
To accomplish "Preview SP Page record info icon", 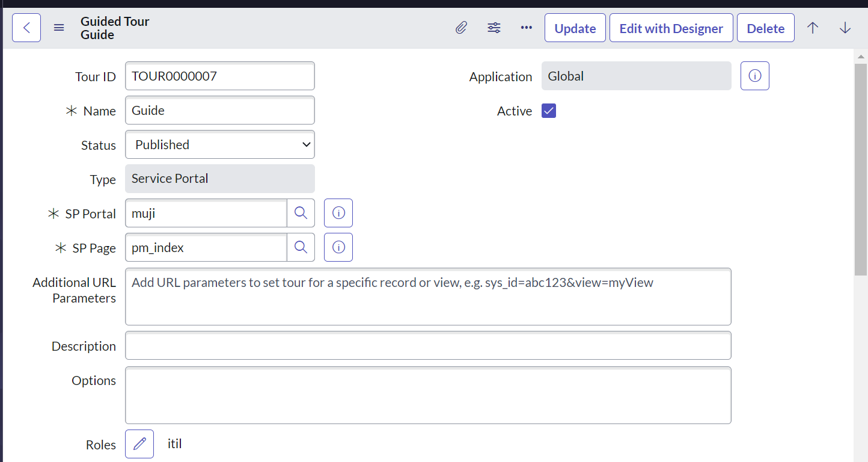I will 338,247.
